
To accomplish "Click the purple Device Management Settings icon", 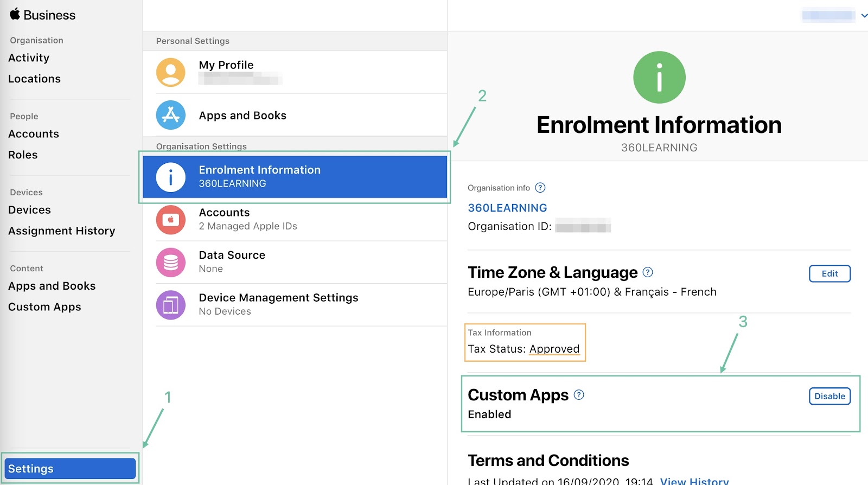I will click(171, 305).
